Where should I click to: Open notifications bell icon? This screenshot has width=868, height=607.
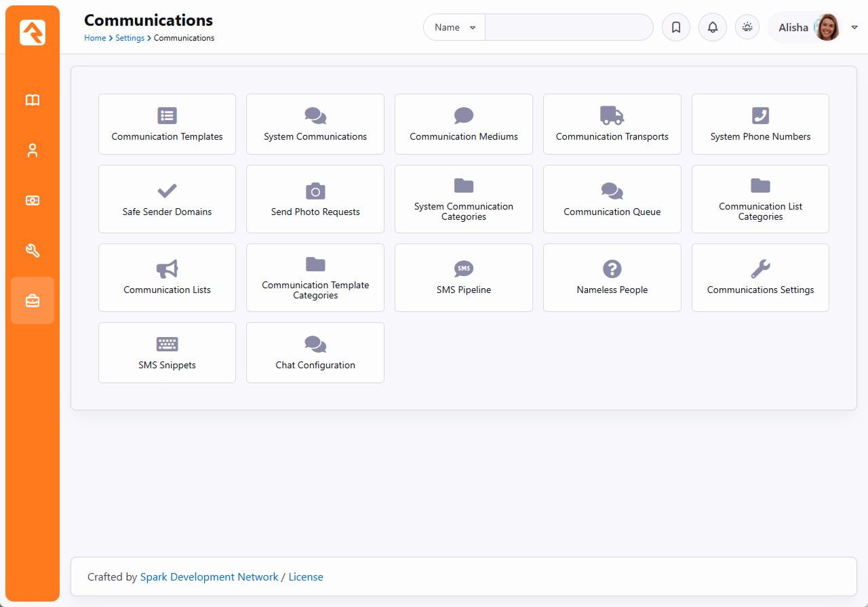click(713, 28)
